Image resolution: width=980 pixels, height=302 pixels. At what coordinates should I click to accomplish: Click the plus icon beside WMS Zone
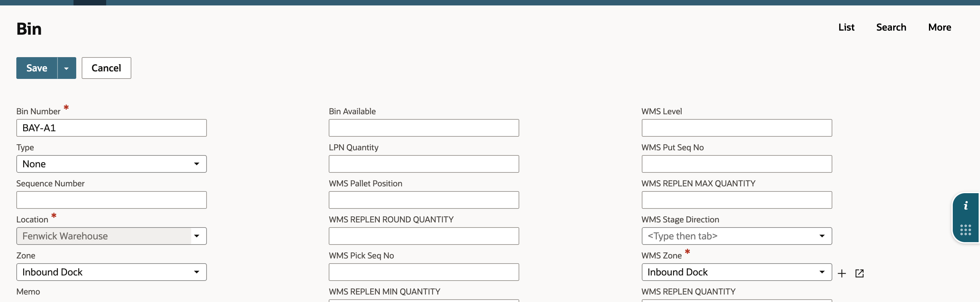(x=842, y=273)
